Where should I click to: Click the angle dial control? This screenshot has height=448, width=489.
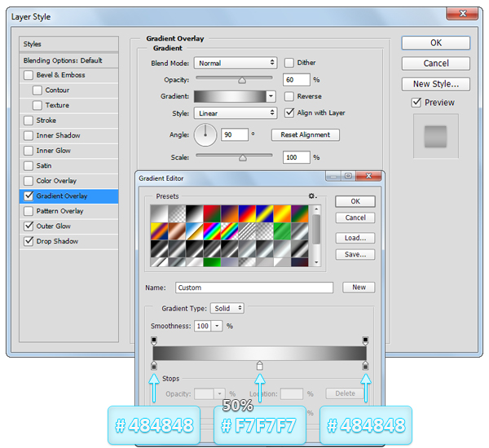(x=206, y=134)
